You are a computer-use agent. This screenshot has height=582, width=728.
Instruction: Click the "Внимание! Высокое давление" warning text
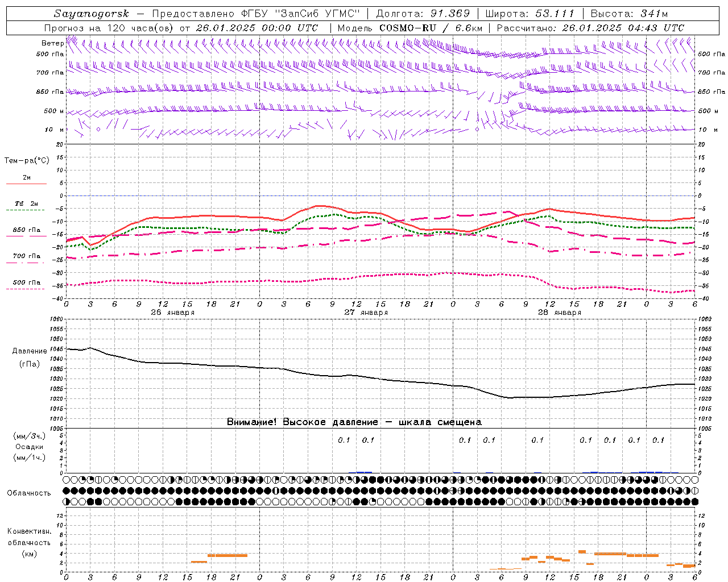303,422
